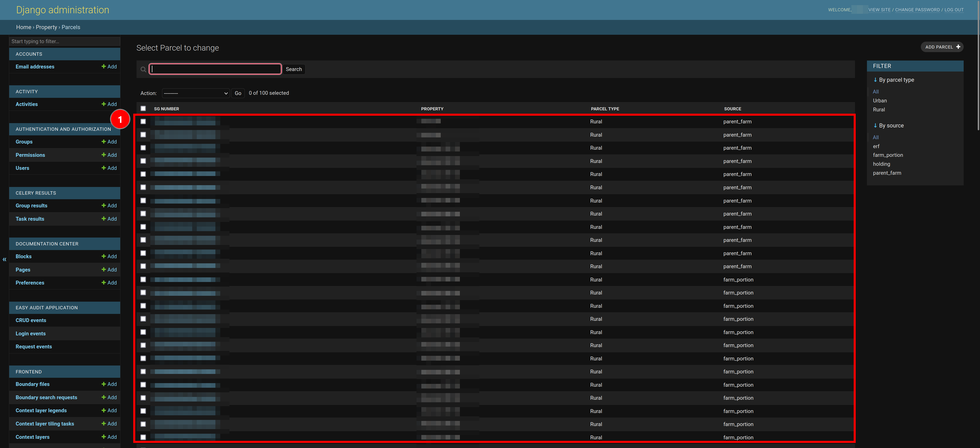980x448 pixels.
Task: Open the Task results link
Action: (x=30, y=219)
